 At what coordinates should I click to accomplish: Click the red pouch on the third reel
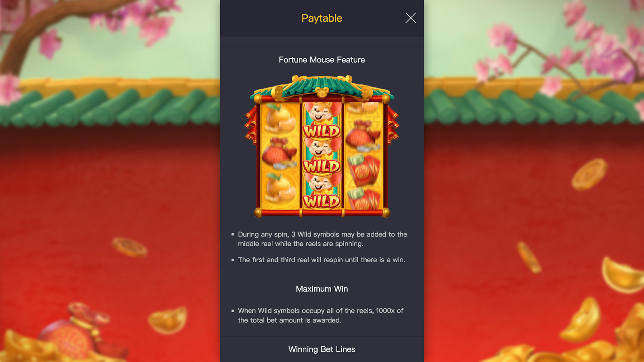pyautogui.click(x=363, y=136)
